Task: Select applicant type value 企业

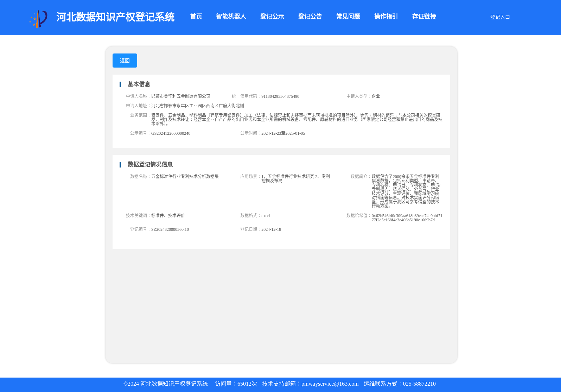Action: (x=376, y=96)
